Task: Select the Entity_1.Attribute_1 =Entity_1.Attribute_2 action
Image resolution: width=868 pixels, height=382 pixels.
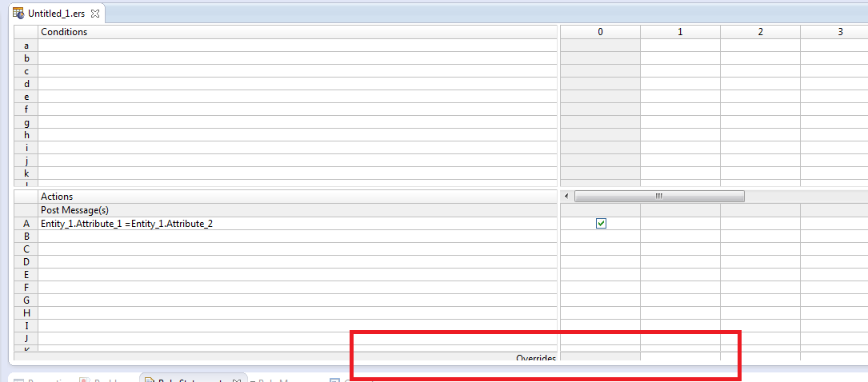Action: tap(298, 223)
